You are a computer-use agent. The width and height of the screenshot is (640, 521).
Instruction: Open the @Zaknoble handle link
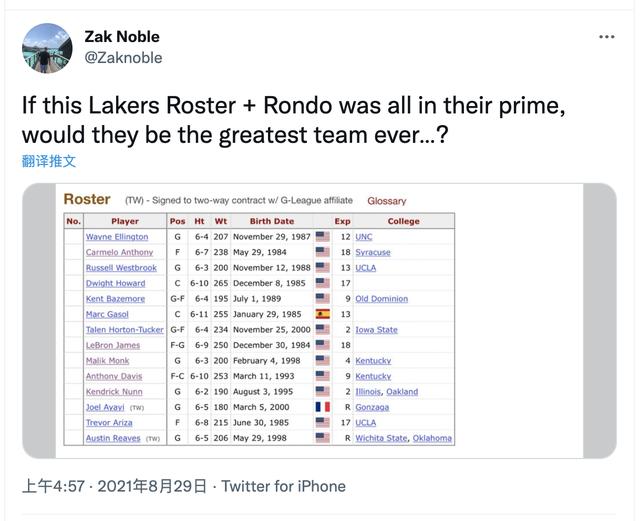(123, 58)
